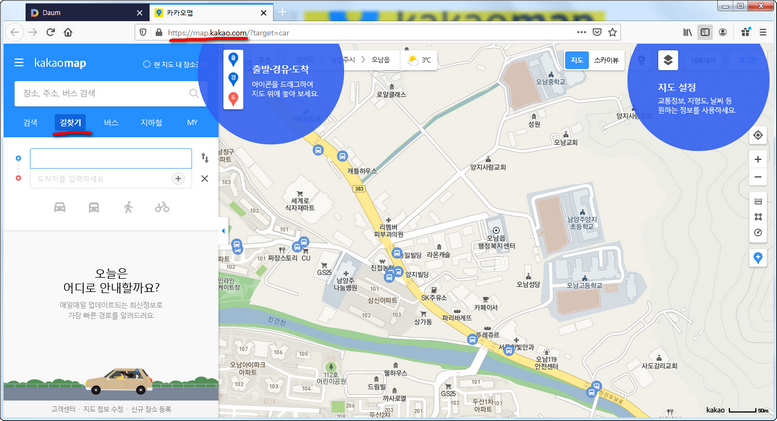Click the kakaomap logo

click(60, 63)
